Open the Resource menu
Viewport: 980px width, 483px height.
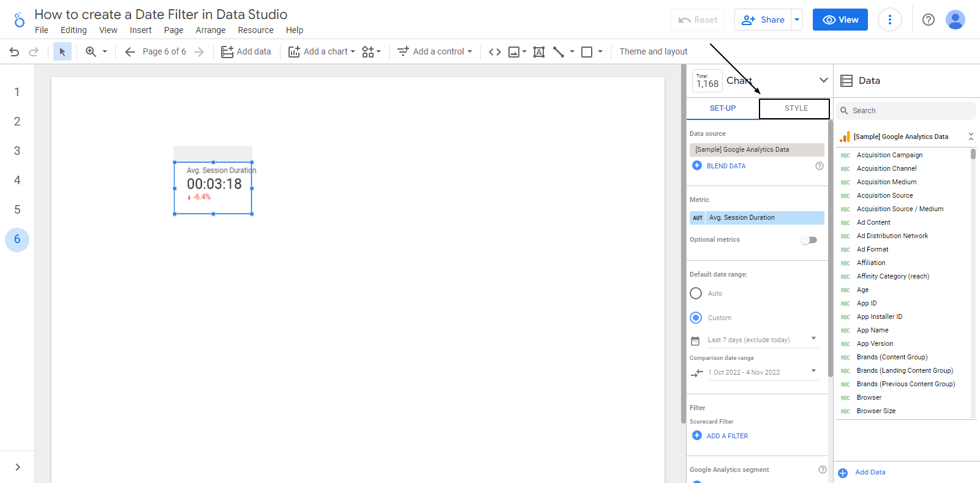[x=255, y=30]
